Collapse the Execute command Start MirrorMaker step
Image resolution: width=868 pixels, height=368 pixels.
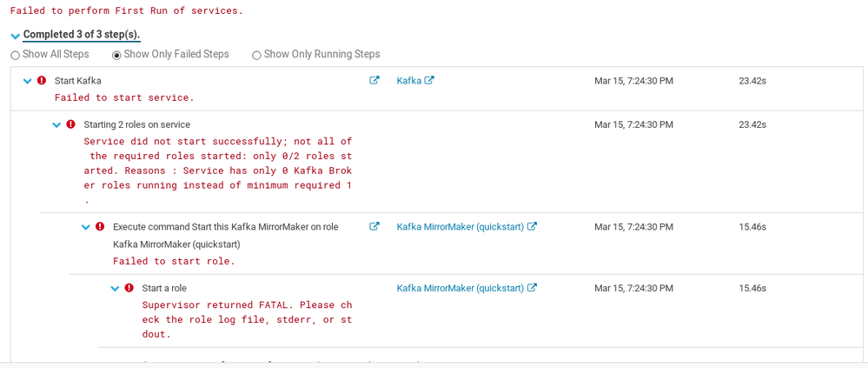(x=86, y=227)
